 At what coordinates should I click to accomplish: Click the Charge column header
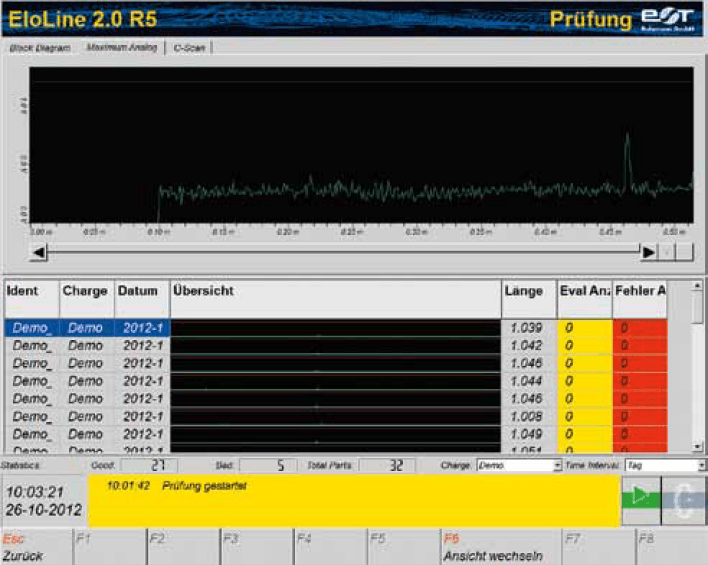pos(87,299)
